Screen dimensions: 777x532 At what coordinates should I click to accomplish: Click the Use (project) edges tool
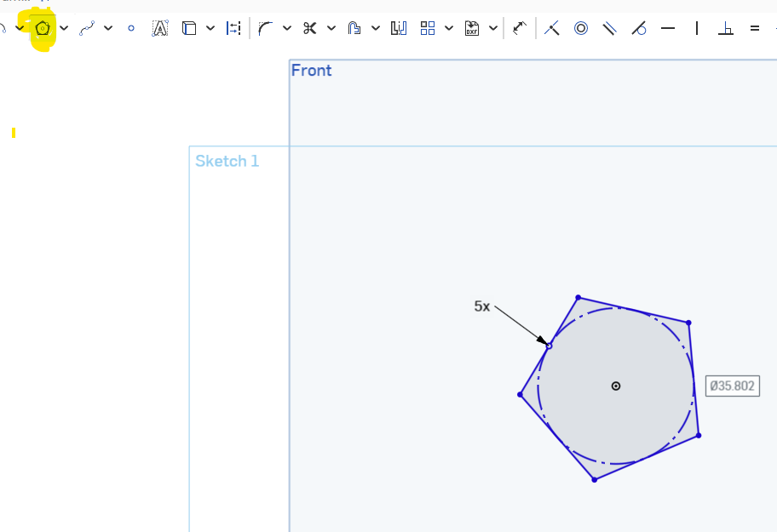[x=189, y=28]
